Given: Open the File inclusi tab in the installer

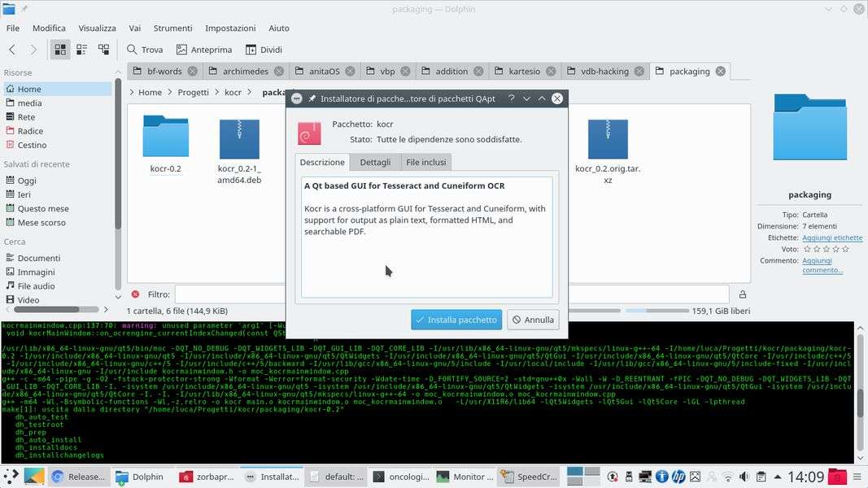Looking at the screenshot, I should pyautogui.click(x=426, y=162).
